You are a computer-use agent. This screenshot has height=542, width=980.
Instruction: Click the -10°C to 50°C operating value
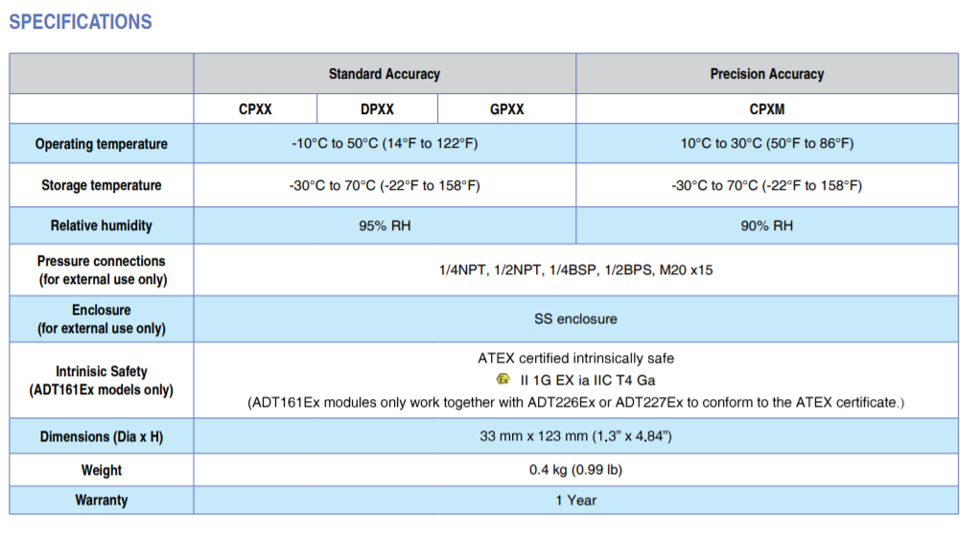385,144
